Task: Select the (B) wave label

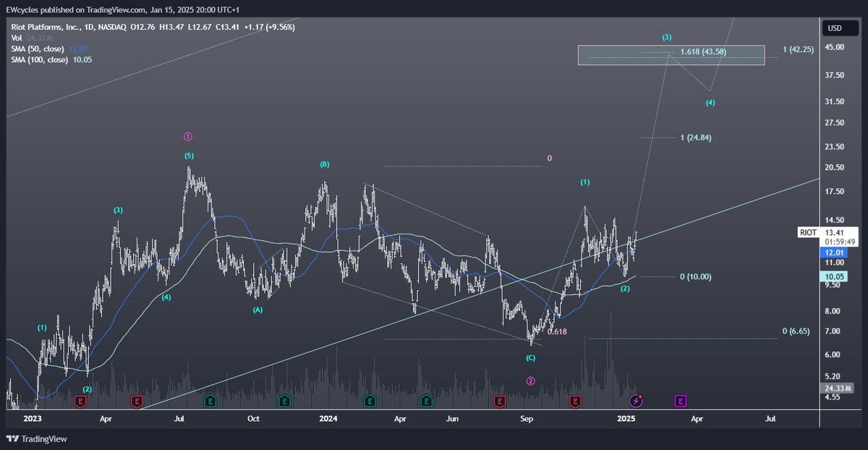Action: (325, 164)
